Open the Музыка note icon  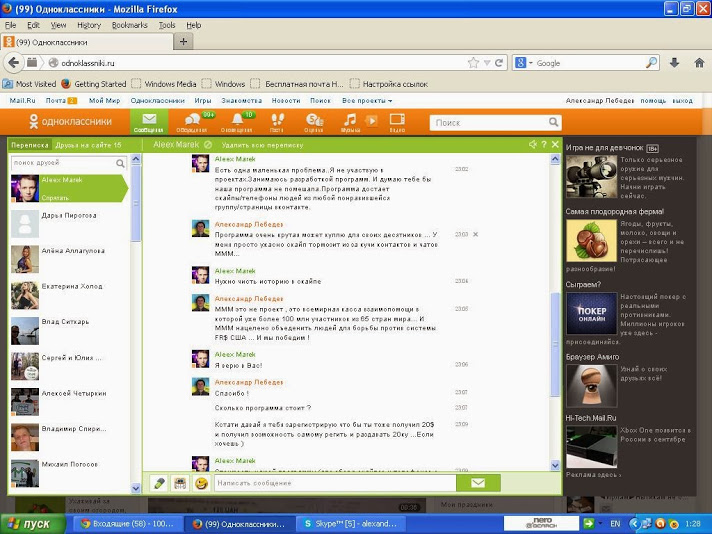click(350, 122)
